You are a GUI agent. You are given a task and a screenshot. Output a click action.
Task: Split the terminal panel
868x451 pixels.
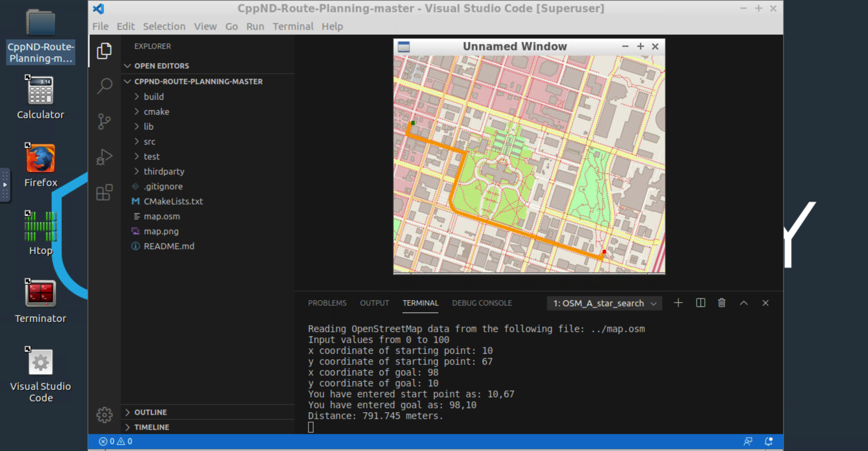[700, 303]
